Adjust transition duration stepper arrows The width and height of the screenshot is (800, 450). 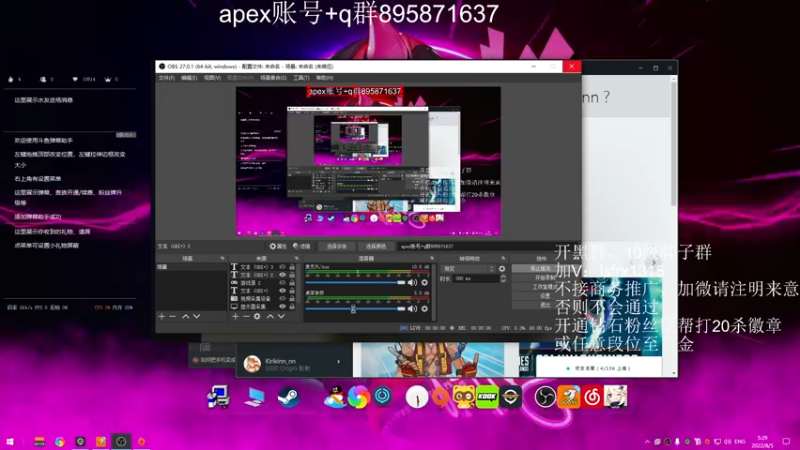pyautogui.click(x=503, y=279)
